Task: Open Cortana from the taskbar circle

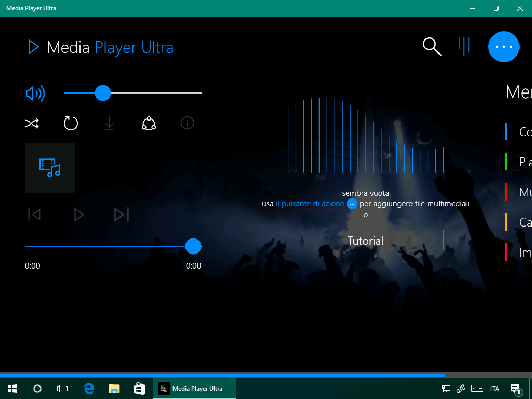Action: pyautogui.click(x=37, y=389)
